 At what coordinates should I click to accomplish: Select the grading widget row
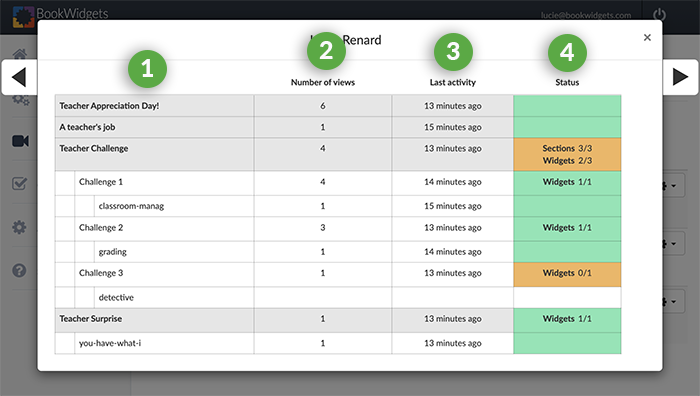pyautogui.click(x=338, y=252)
